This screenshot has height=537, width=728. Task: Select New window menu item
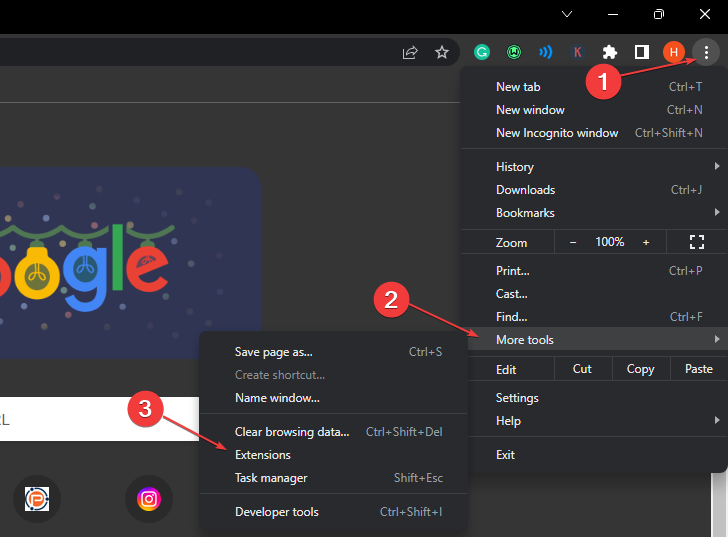(594, 110)
